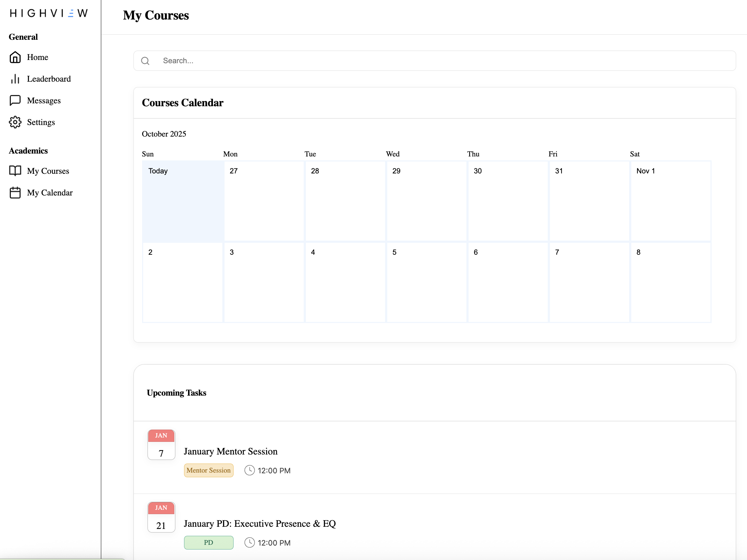Click the My Calendar icon in sidebar
Image resolution: width=747 pixels, height=560 pixels.
(15, 193)
